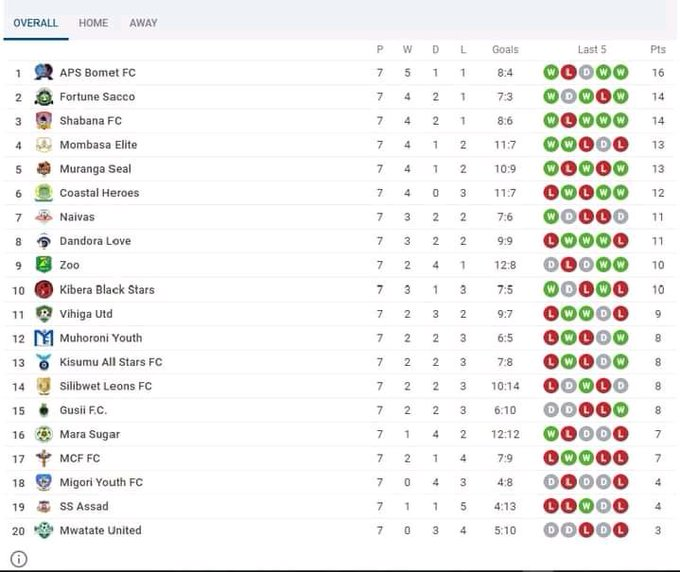The image size is (680, 572).
Task: Click the Vihiga Utd shield logo
Action: pyautogui.click(x=44, y=314)
